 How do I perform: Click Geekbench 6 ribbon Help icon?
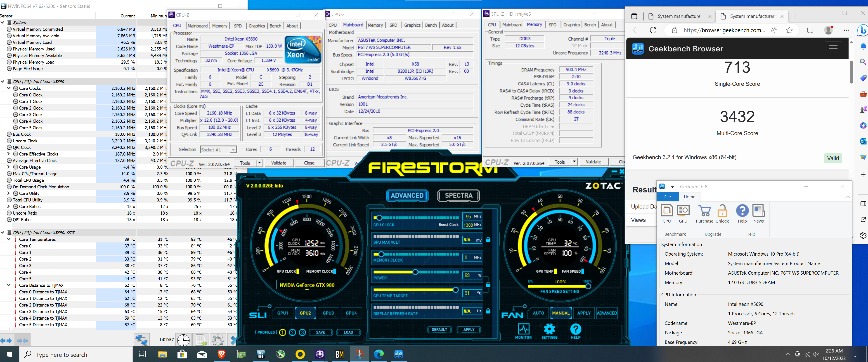(x=742, y=213)
